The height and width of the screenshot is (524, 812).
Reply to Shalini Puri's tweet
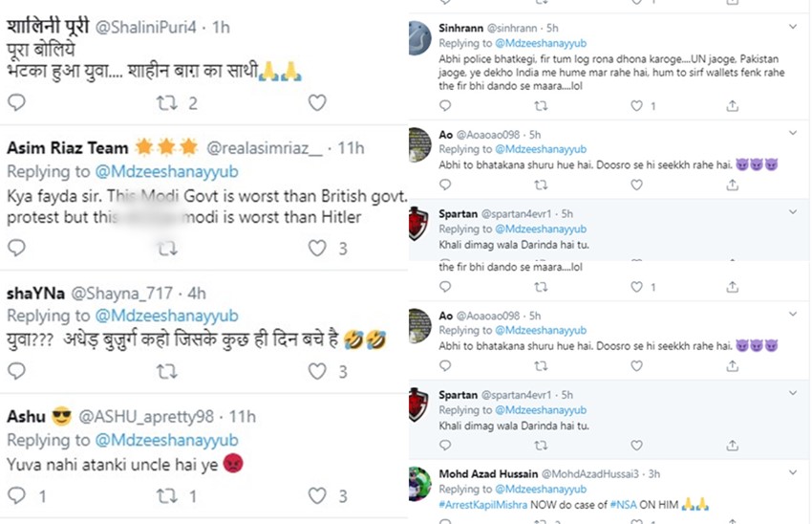pyautogui.click(x=15, y=102)
